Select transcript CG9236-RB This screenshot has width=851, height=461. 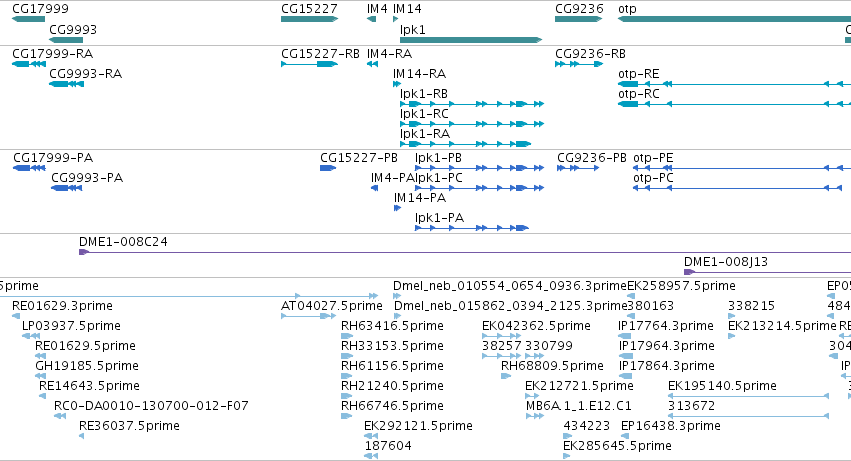tap(590, 54)
